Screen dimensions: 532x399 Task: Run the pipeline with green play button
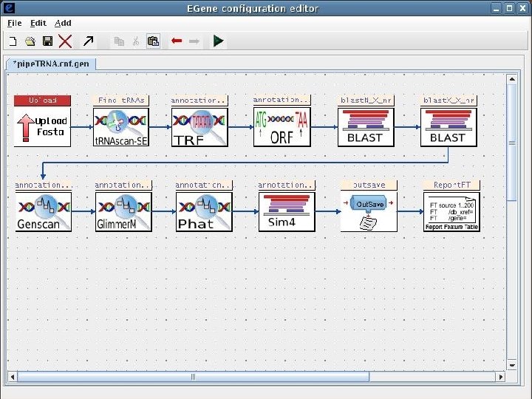coord(218,41)
